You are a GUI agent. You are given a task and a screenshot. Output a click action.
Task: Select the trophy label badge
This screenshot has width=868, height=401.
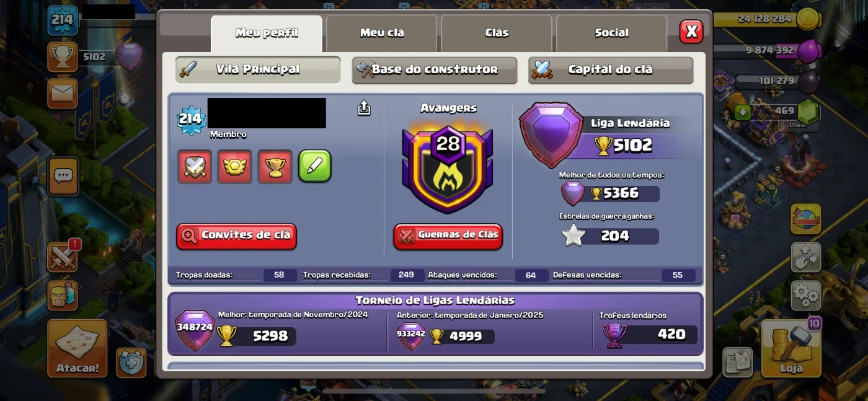point(275,167)
